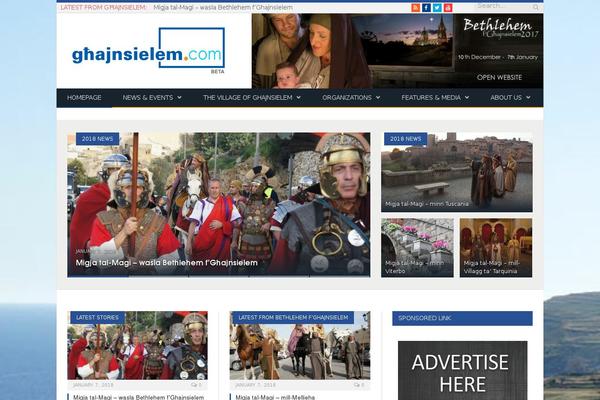The image size is (600, 400).
Task: Open the Features & Media menu
Action: coord(431,98)
